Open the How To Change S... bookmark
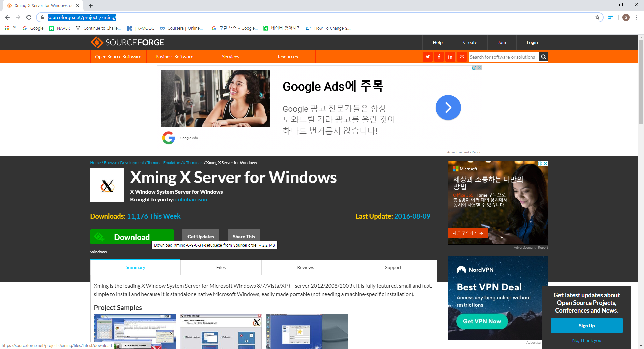This screenshot has width=644, height=349. click(x=328, y=28)
